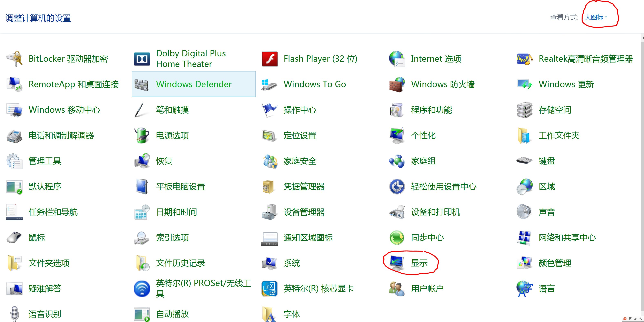Screen dimensions: 644x322
Task: Click the 系统 link
Action: 292,263
